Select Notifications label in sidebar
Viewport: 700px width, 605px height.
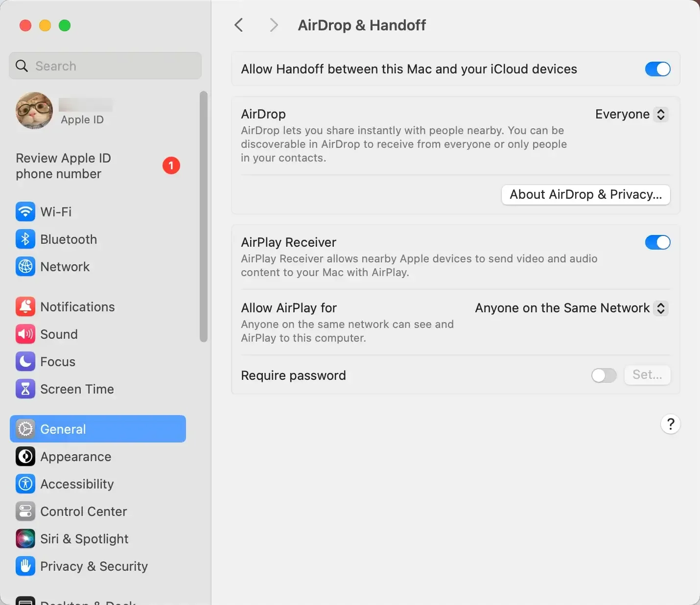[x=77, y=307]
